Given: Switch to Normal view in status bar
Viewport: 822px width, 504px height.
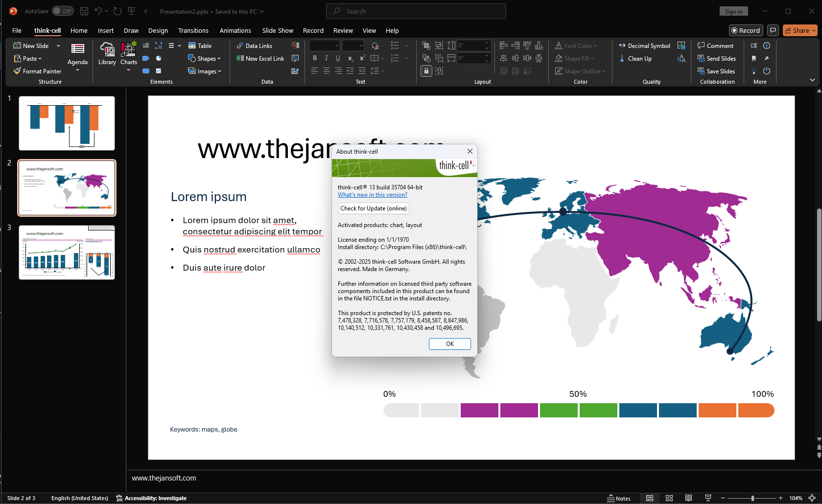Looking at the screenshot, I should (650, 498).
